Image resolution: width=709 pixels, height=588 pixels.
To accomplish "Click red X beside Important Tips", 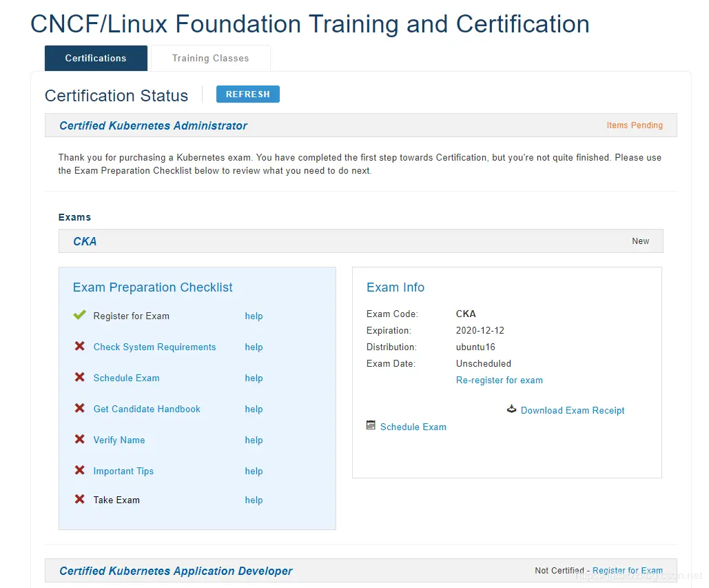I will click(x=80, y=470).
